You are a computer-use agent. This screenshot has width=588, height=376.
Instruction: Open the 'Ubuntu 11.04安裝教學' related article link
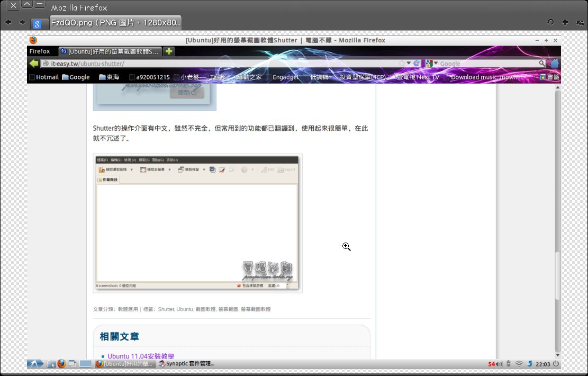coord(141,356)
